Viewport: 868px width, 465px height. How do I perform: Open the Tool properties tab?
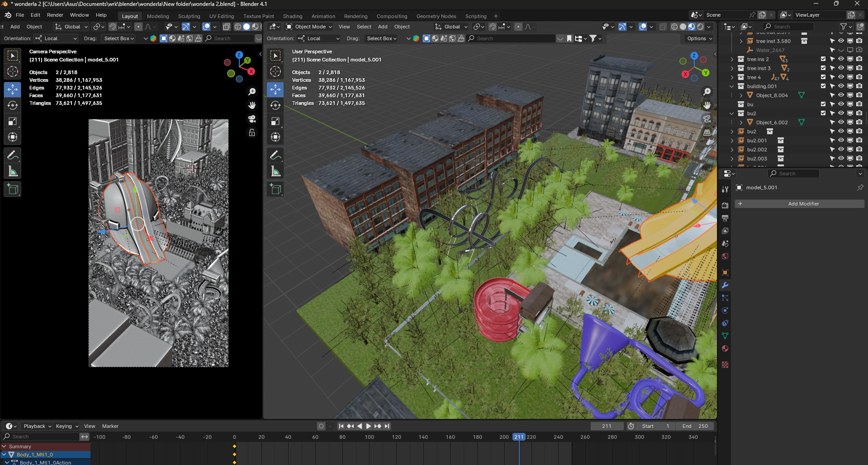point(725,189)
